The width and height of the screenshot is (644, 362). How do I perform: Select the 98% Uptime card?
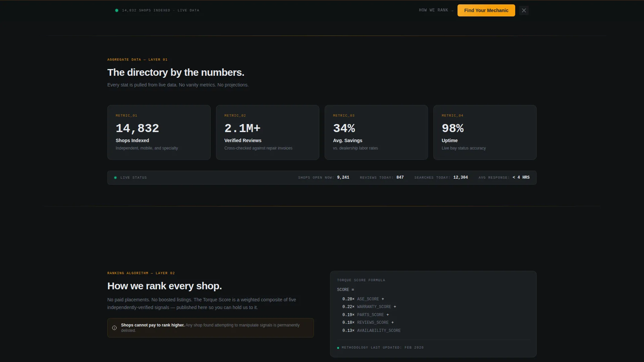click(485, 132)
